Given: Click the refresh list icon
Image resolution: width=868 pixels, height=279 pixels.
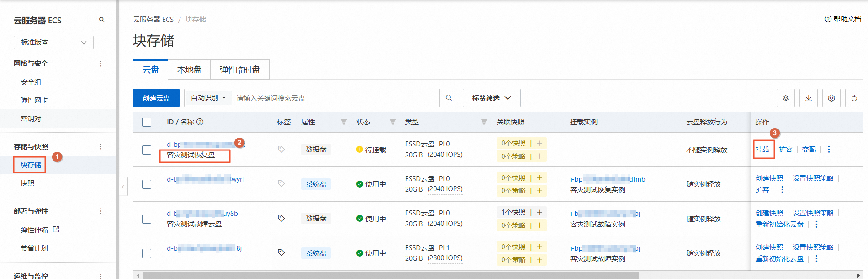Looking at the screenshot, I should click(854, 98).
